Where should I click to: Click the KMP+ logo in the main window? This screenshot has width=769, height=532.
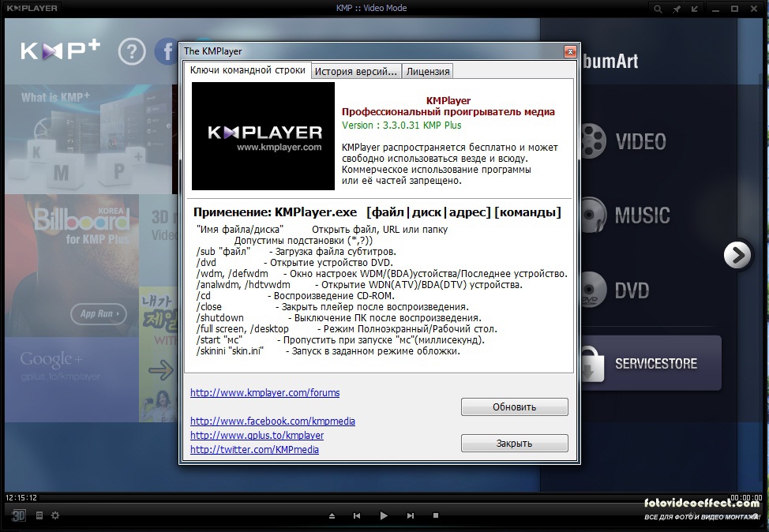pos(60,50)
